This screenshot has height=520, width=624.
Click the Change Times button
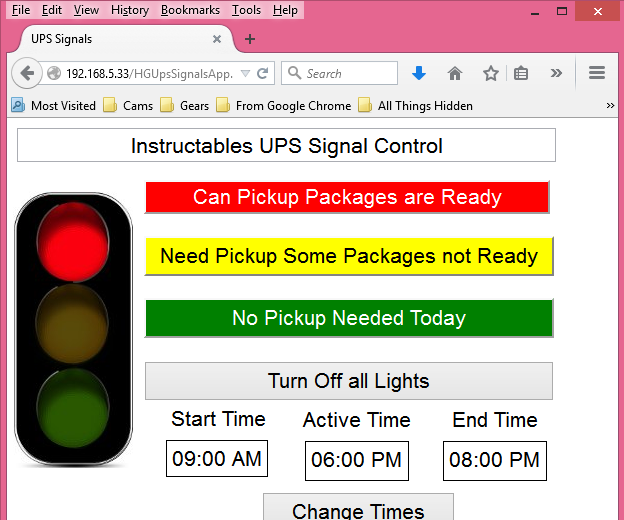click(358, 507)
